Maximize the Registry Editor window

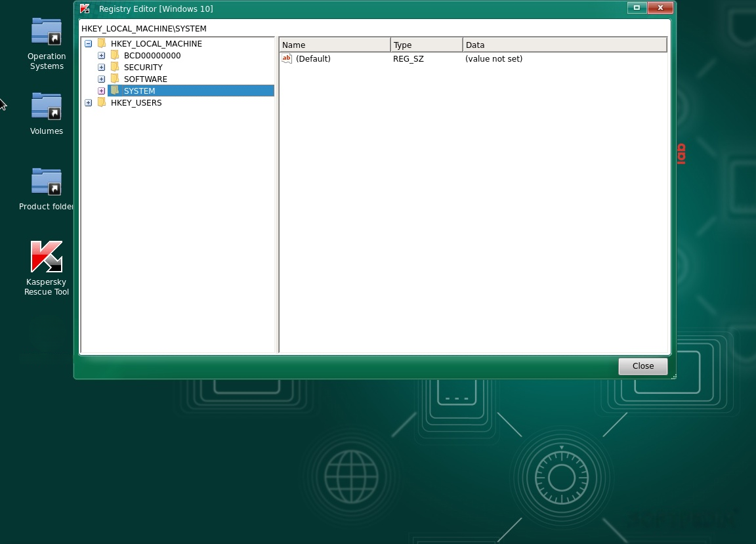(x=637, y=8)
